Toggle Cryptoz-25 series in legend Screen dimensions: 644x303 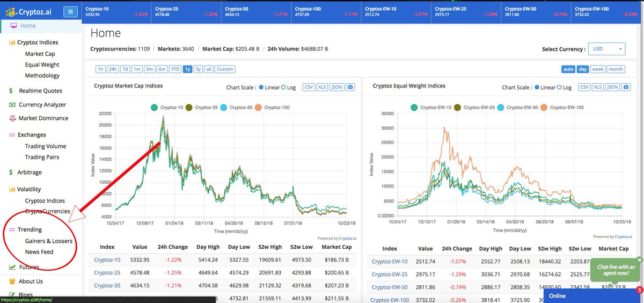tap(202, 107)
